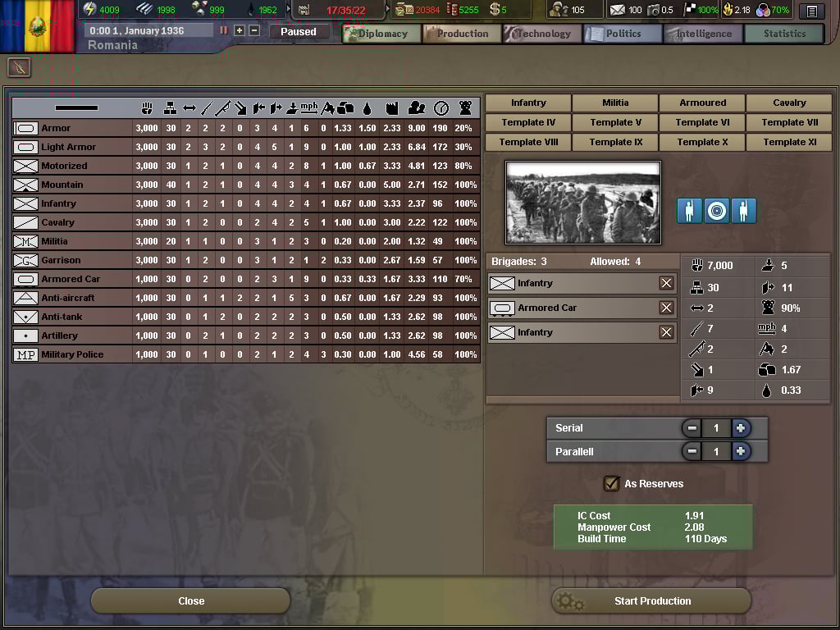Select the Armored Car row name
Image resolution: width=840 pixels, height=630 pixels.
71,279
